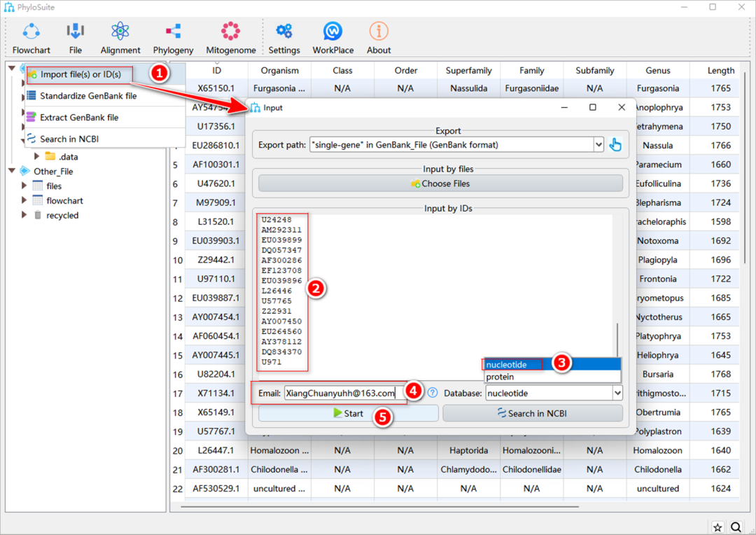Click the hand icon beside Export path
Image resolution: width=756 pixels, height=535 pixels.
point(615,145)
